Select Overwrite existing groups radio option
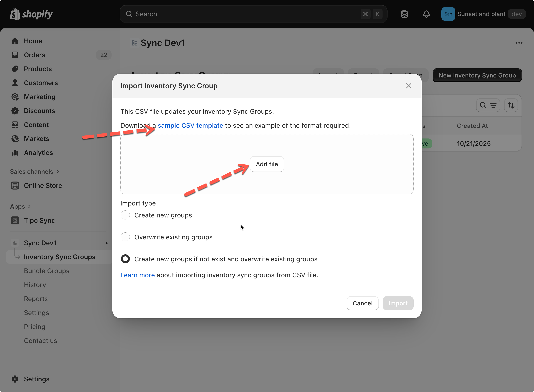Viewport: 534px width, 392px height. (x=125, y=237)
